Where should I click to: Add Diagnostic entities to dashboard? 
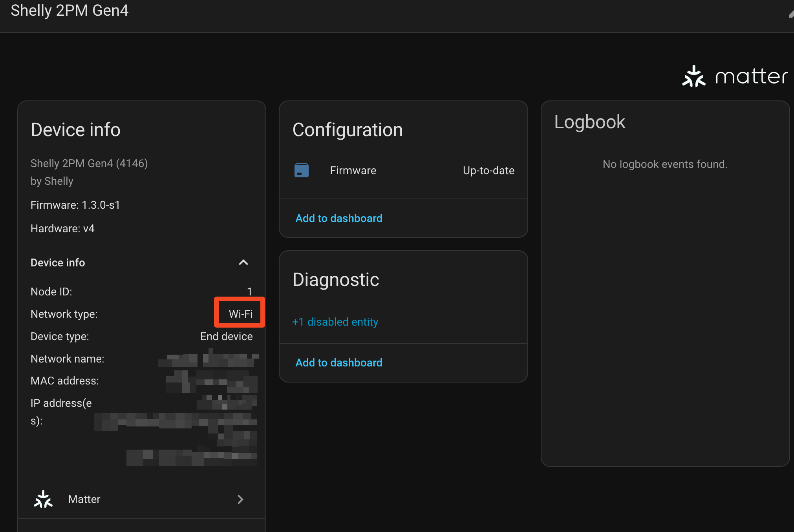338,363
